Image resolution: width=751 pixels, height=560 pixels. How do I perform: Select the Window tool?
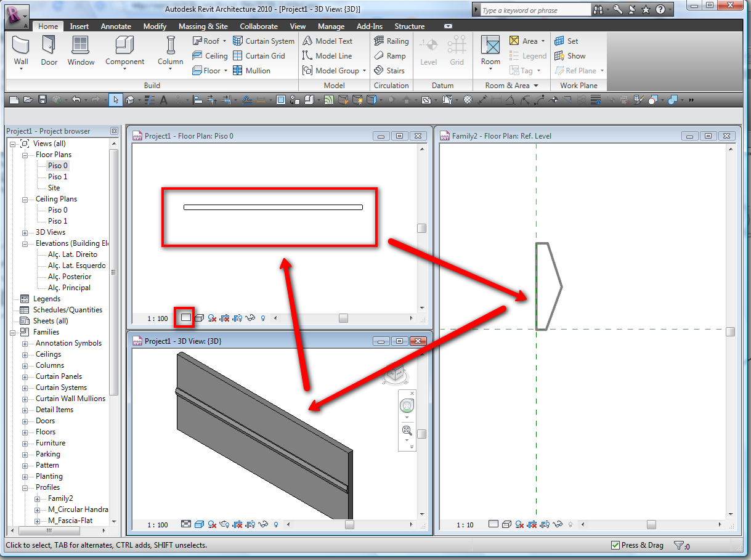[81, 51]
